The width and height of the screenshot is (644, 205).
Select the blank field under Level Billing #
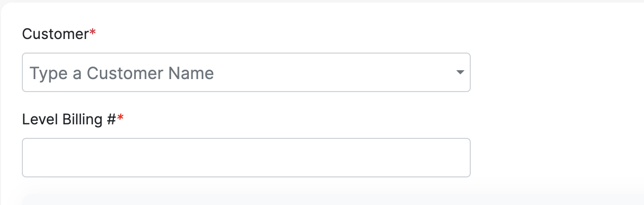[246, 158]
